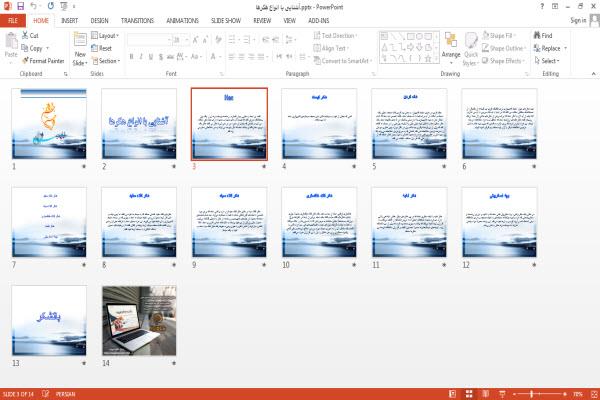The width and height of the screenshot is (600, 400).
Task: Click the spell check icon in status bar
Action: tap(46, 393)
